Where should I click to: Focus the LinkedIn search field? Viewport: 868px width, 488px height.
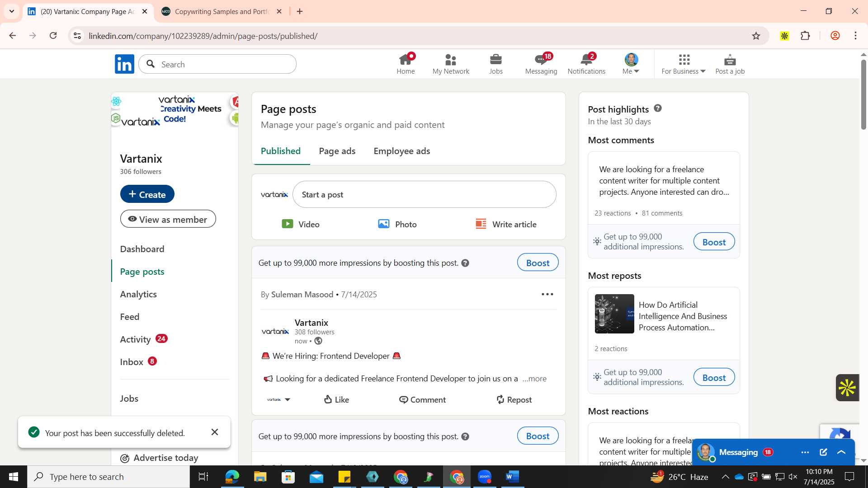coord(217,64)
